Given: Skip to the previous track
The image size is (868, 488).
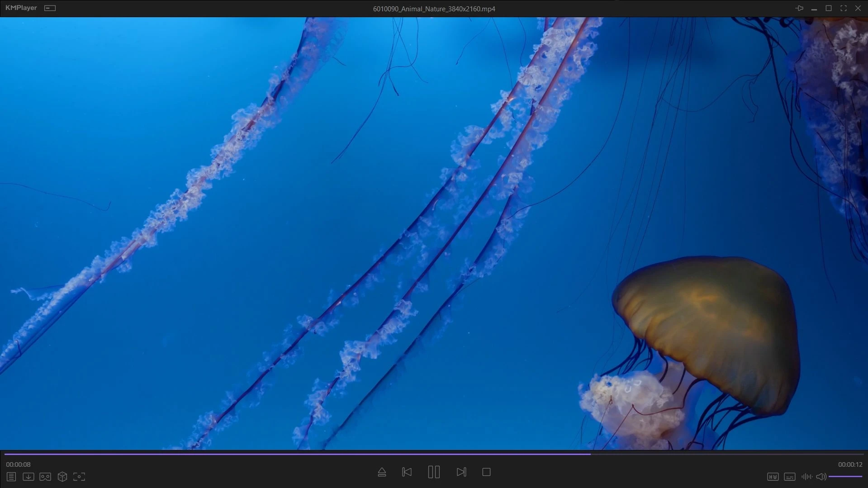Looking at the screenshot, I should click(407, 472).
